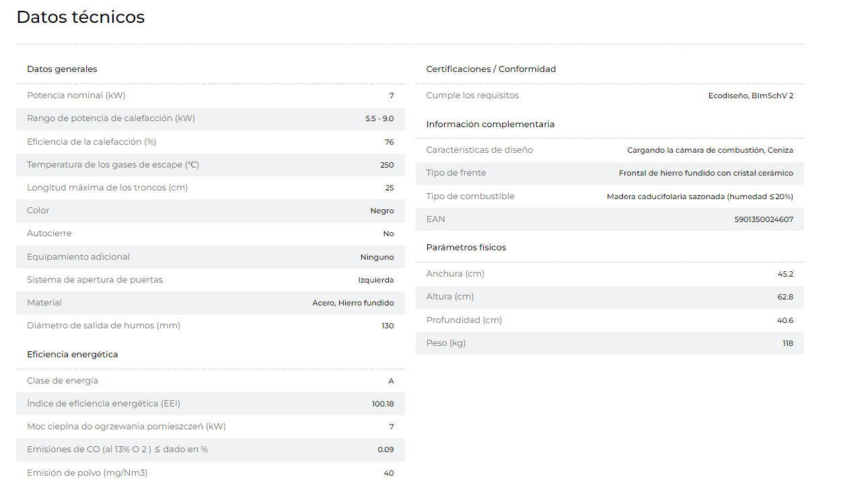Select 'Frontal de hierro fundido con cristal cerámico'

(706, 173)
